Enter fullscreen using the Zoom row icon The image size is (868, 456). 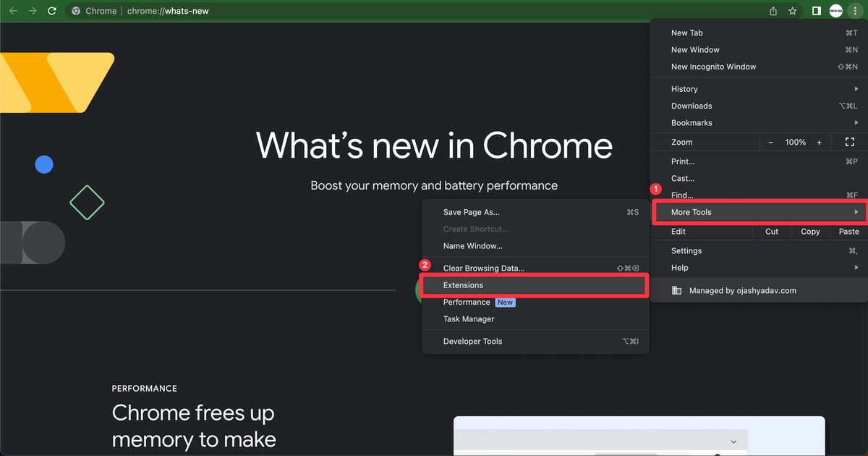849,142
